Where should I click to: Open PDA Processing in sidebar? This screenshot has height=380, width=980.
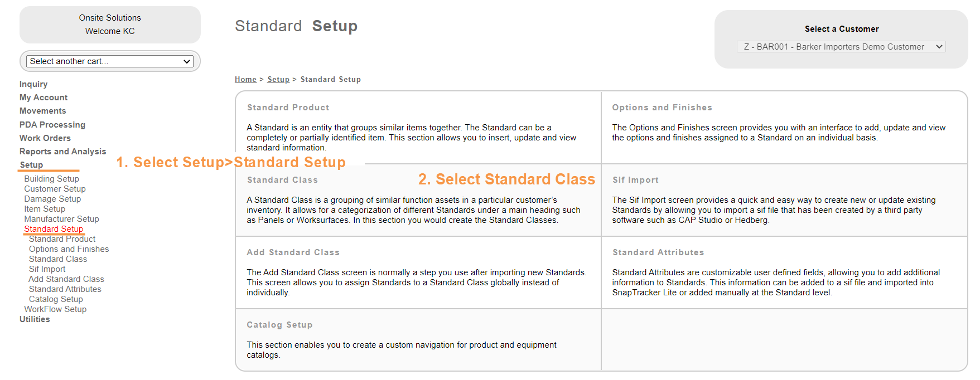click(52, 125)
